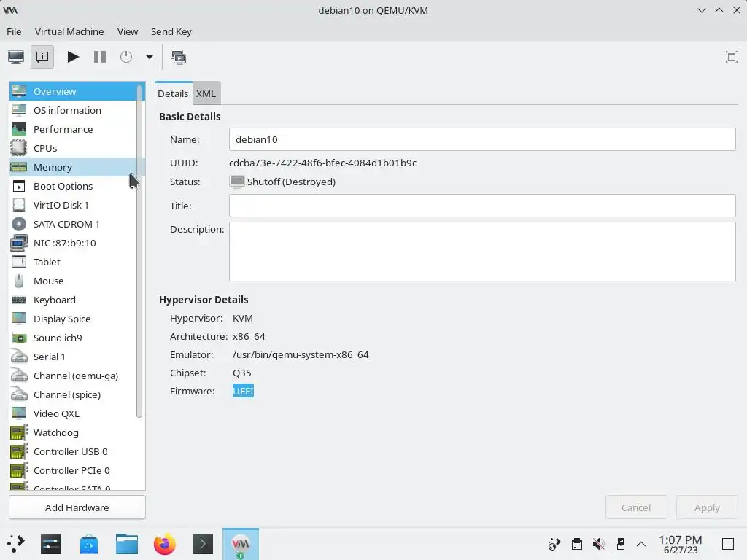Image resolution: width=747 pixels, height=560 pixels.
Task: Show the graphical console view
Action: click(16, 57)
